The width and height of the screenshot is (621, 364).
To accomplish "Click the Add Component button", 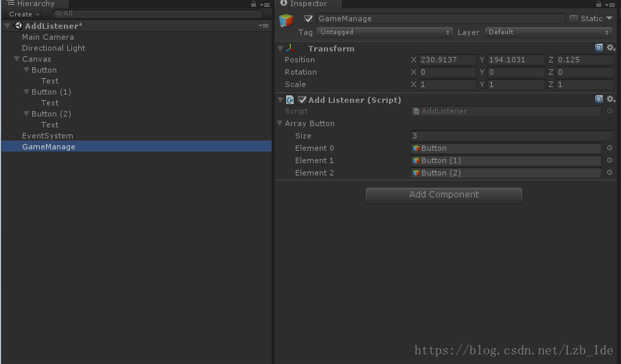I will (443, 195).
